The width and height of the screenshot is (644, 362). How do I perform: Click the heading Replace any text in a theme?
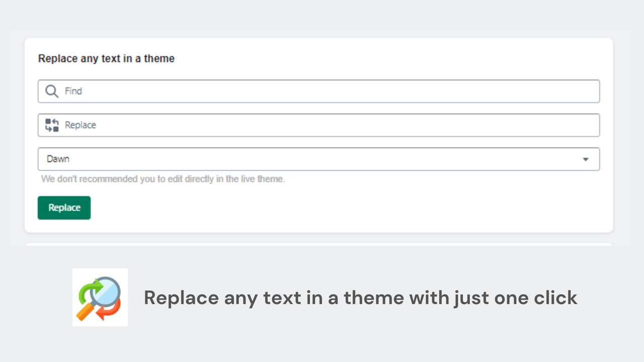106,58
